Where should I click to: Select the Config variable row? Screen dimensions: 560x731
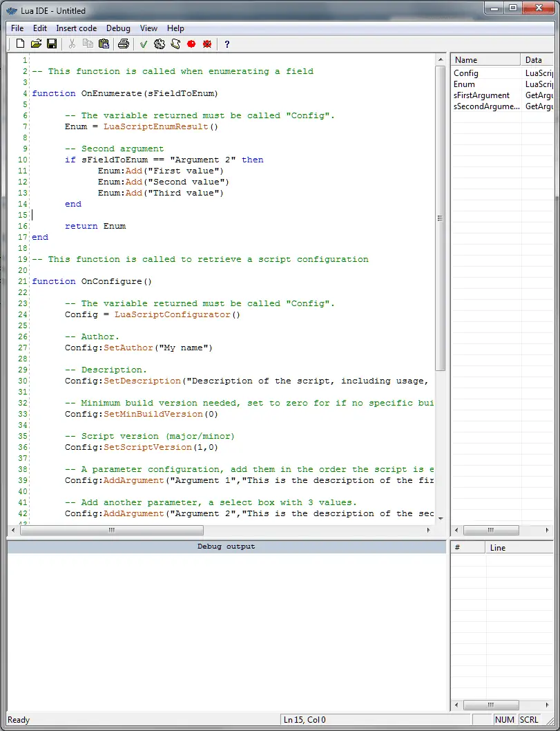click(x=502, y=73)
